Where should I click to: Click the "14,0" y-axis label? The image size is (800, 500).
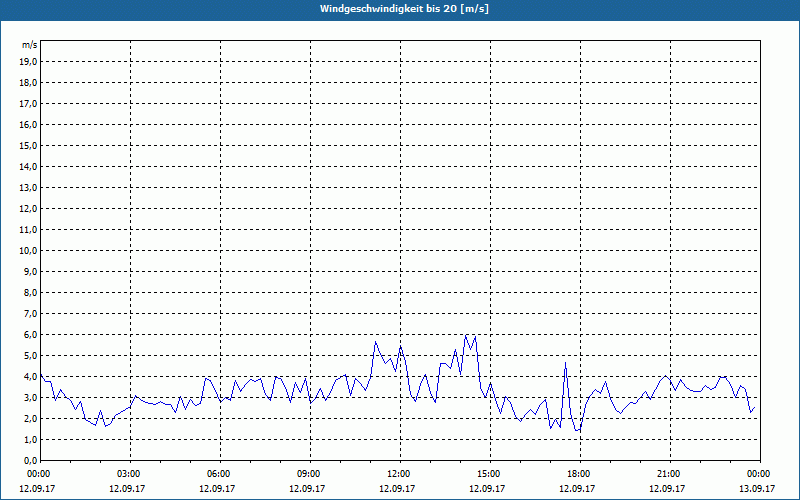coord(28,166)
